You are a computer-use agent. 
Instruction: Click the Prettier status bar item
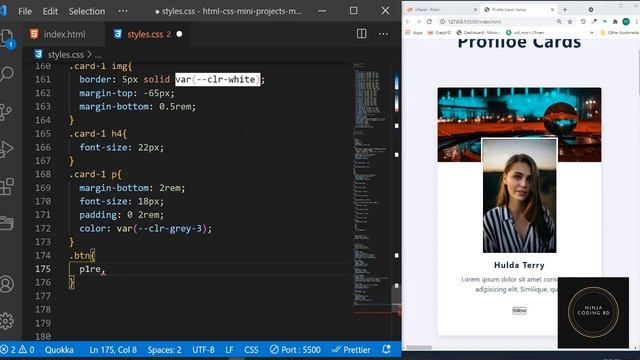tap(351, 350)
